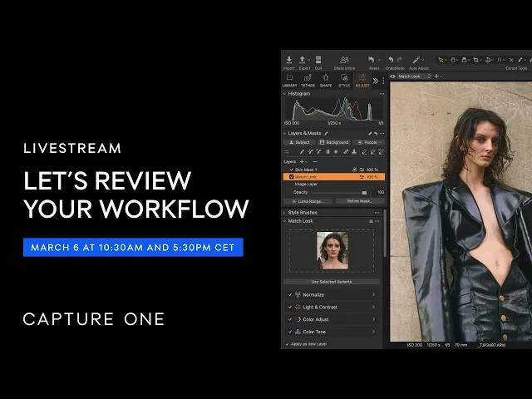
Task: Open the Match Look layer selector dropdown
Action: pyautogui.click(x=414, y=76)
